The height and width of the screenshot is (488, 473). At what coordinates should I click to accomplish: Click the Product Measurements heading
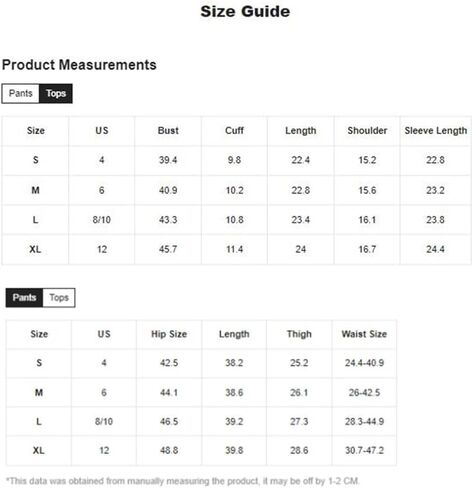point(79,65)
